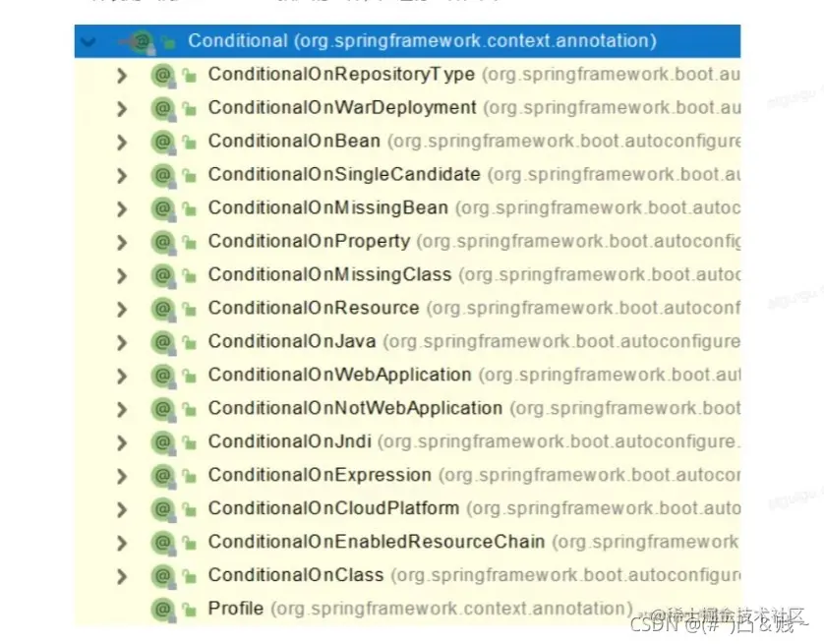Expand the ConditionalOnRepositoryType node

tap(121, 75)
